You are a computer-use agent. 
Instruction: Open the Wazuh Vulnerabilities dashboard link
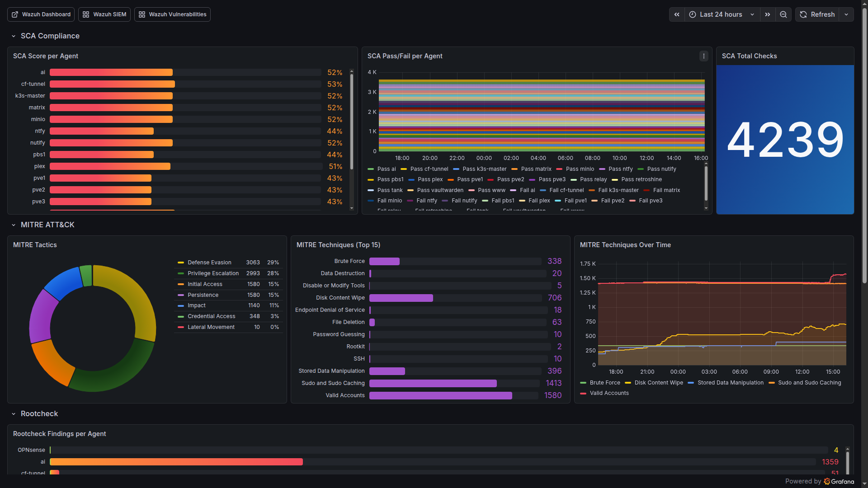pos(172,14)
